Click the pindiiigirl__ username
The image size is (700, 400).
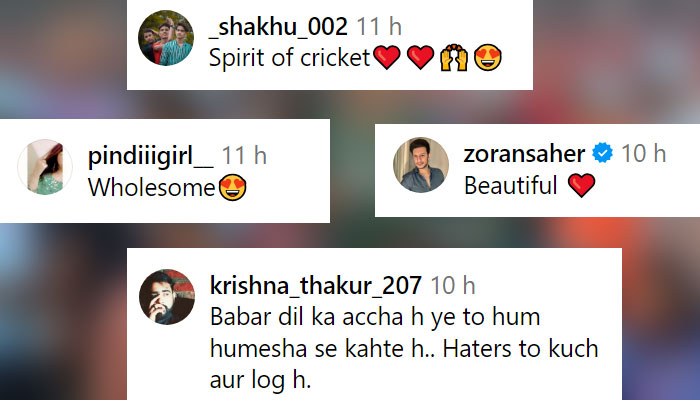[150, 156]
